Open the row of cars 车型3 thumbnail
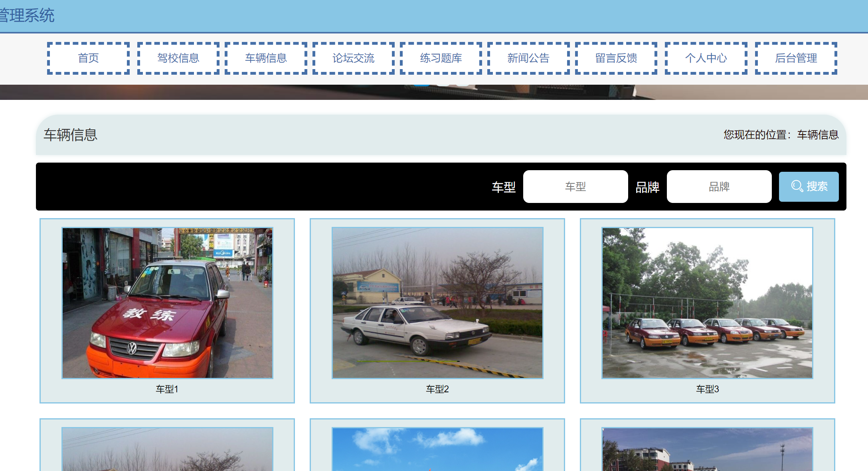This screenshot has width=868, height=471. click(x=707, y=303)
